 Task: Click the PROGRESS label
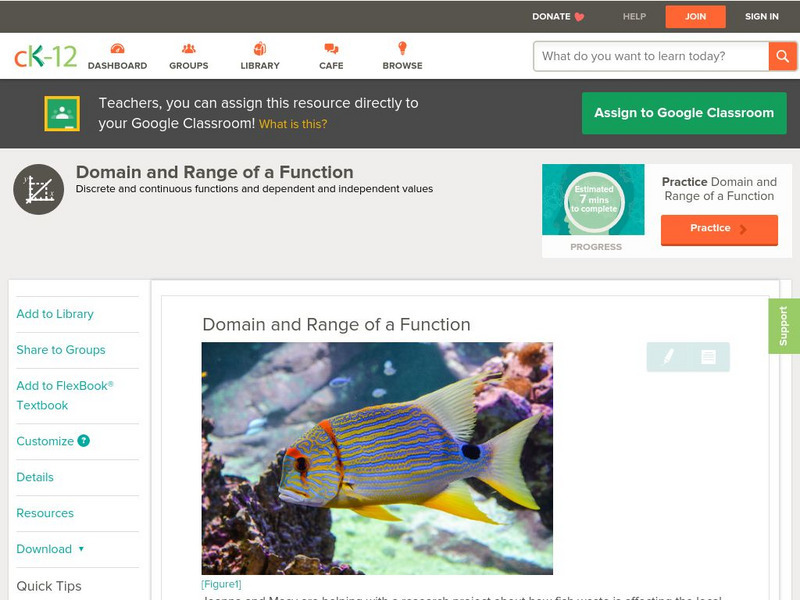coord(596,247)
